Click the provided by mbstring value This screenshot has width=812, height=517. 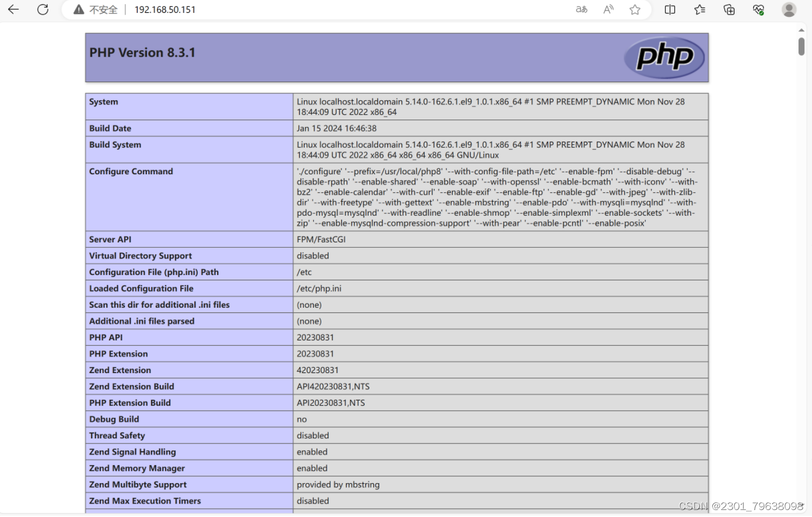pyautogui.click(x=338, y=484)
